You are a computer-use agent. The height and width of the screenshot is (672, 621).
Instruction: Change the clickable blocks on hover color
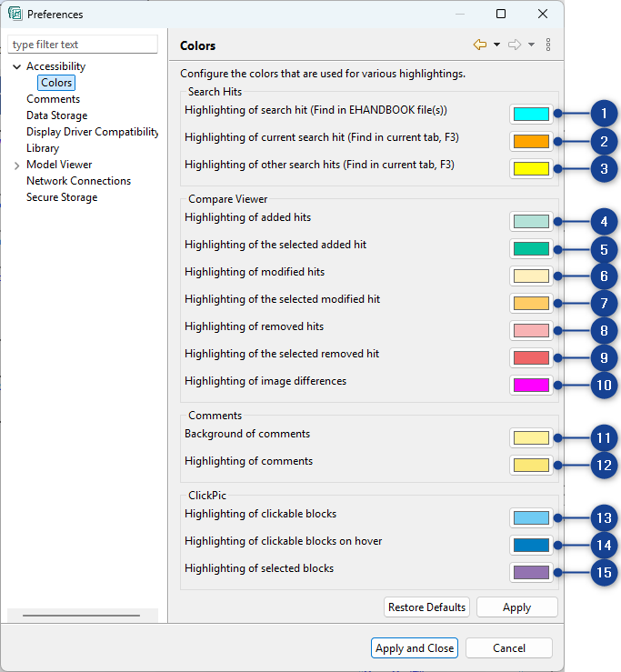click(531, 545)
